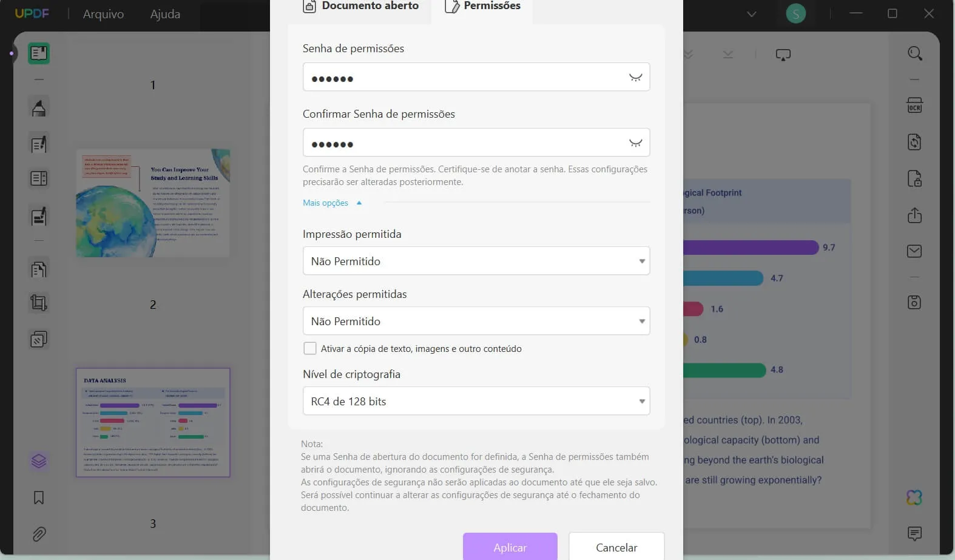Open the UPDF AI assistant icon

pyautogui.click(x=914, y=498)
